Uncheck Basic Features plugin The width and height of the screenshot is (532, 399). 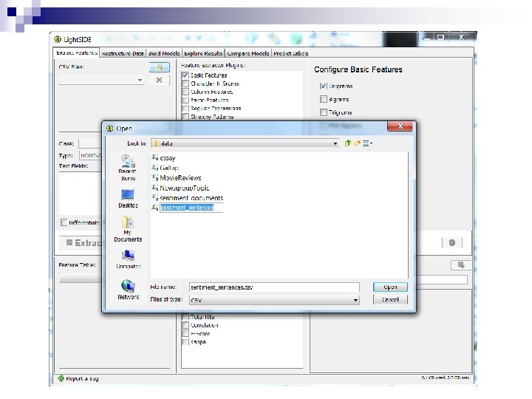click(185, 75)
